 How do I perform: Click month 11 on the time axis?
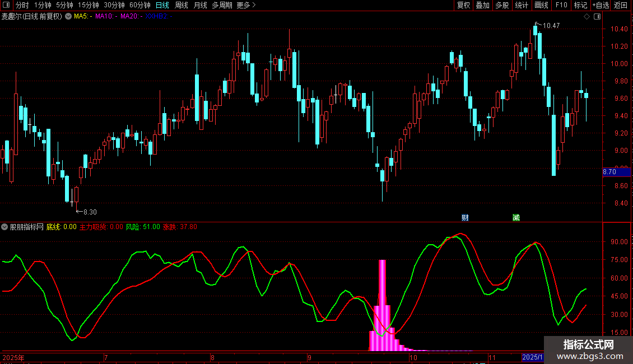click(x=492, y=357)
